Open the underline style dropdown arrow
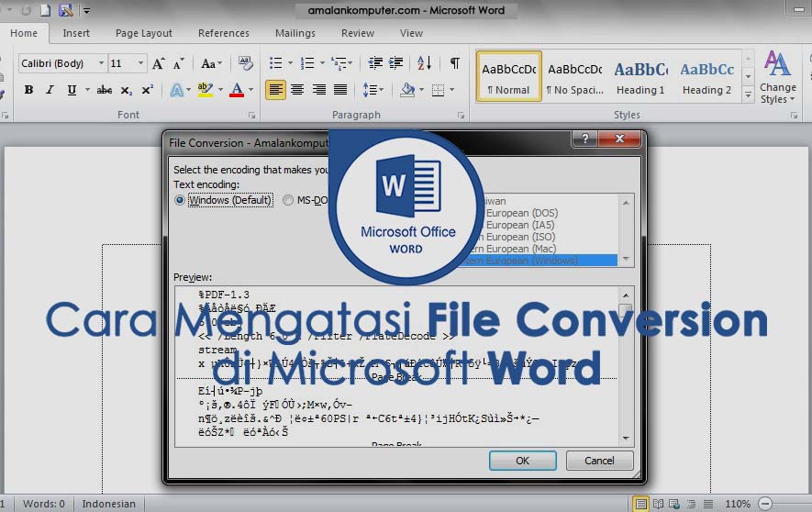 (x=87, y=90)
